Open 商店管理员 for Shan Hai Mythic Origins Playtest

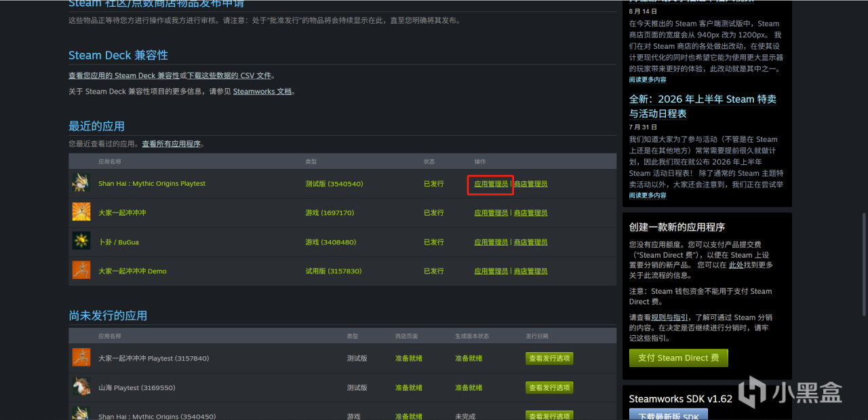[530, 184]
